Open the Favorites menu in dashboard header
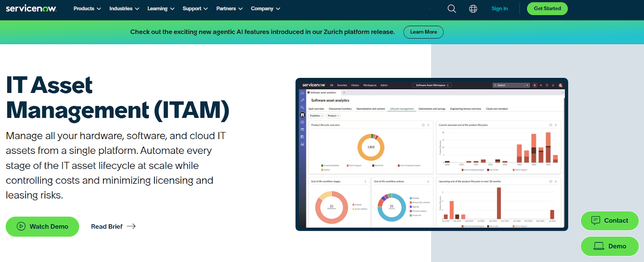Viewport: 644px width, 262px height. (342, 85)
